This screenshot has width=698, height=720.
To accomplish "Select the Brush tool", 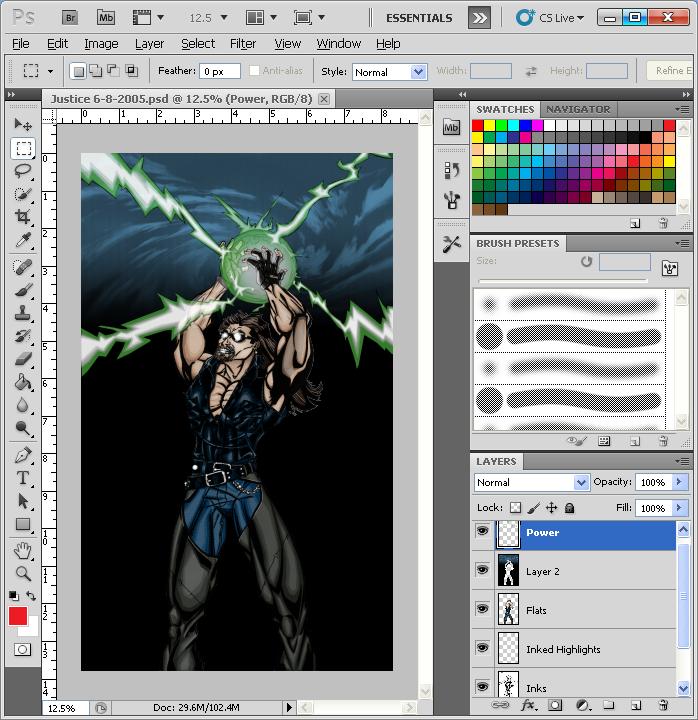I will (x=23, y=290).
